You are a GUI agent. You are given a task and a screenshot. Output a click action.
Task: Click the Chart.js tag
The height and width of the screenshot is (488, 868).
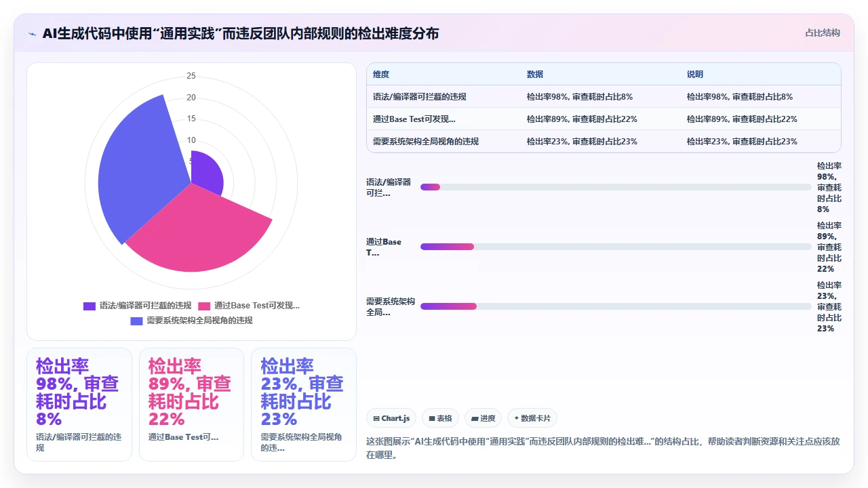(x=391, y=418)
